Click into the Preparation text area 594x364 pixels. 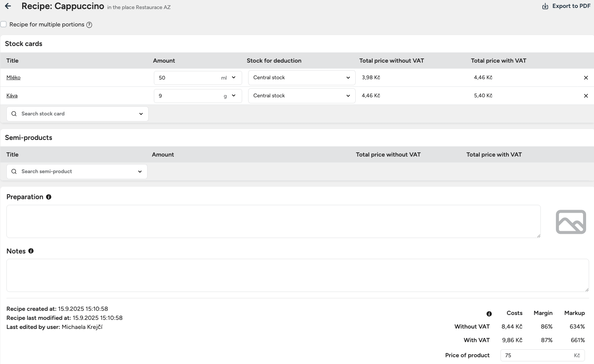(x=273, y=221)
